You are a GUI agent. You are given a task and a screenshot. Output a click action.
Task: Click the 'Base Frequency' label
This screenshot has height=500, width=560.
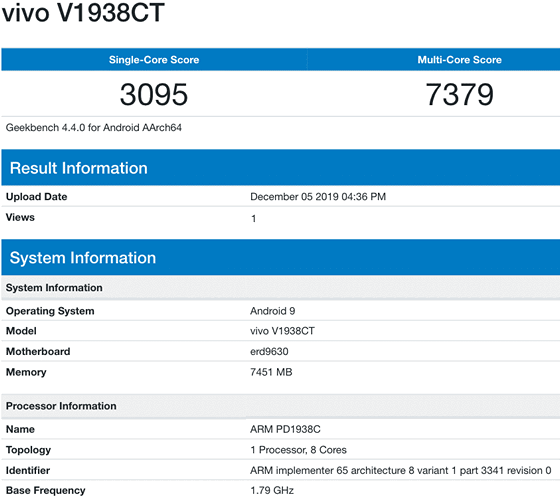[x=46, y=490]
